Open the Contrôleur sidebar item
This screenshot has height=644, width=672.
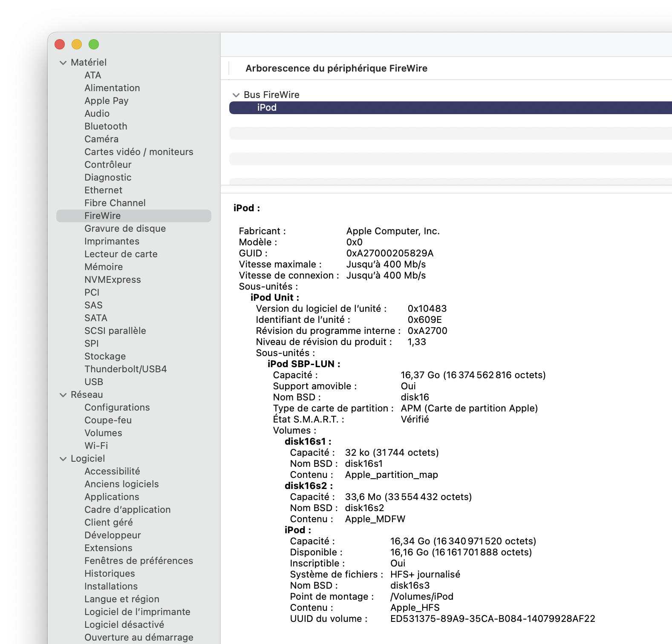coord(108,165)
